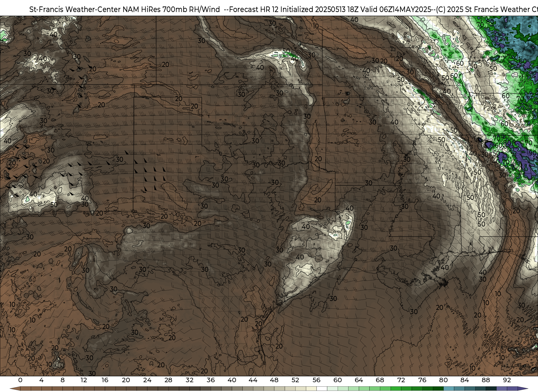Click the '16' colorbar tick label

(105, 380)
